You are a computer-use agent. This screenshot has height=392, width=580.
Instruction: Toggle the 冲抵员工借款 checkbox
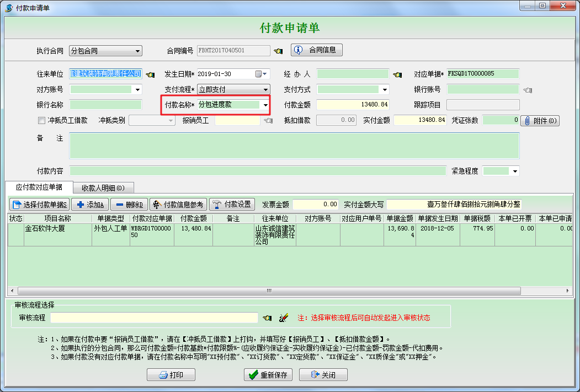[x=41, y=120]
